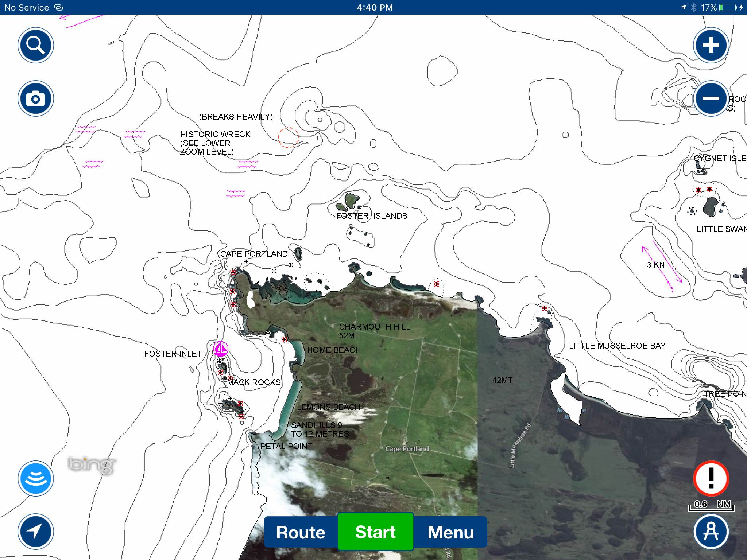Open the red exclamation warning icon
This screenshot has width=747, height=560.
(x=711, y=478)
